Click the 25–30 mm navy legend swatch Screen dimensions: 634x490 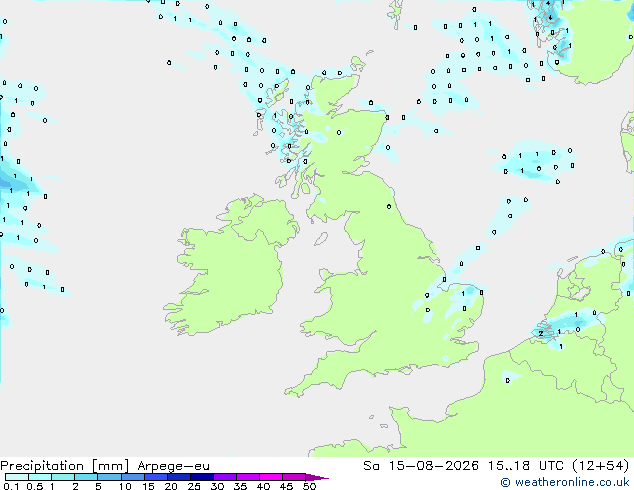tap(201, 477)
